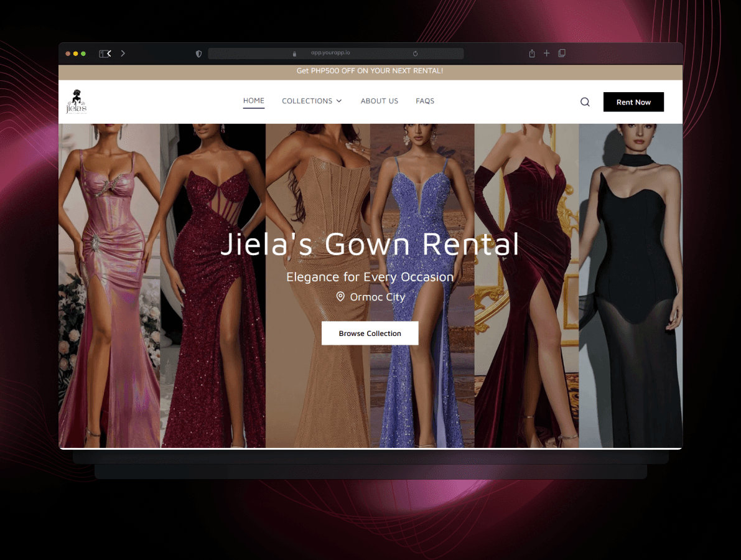Select the pink gown image
Viewport: 741px width, 560px height.
click(x=109, y=286)
